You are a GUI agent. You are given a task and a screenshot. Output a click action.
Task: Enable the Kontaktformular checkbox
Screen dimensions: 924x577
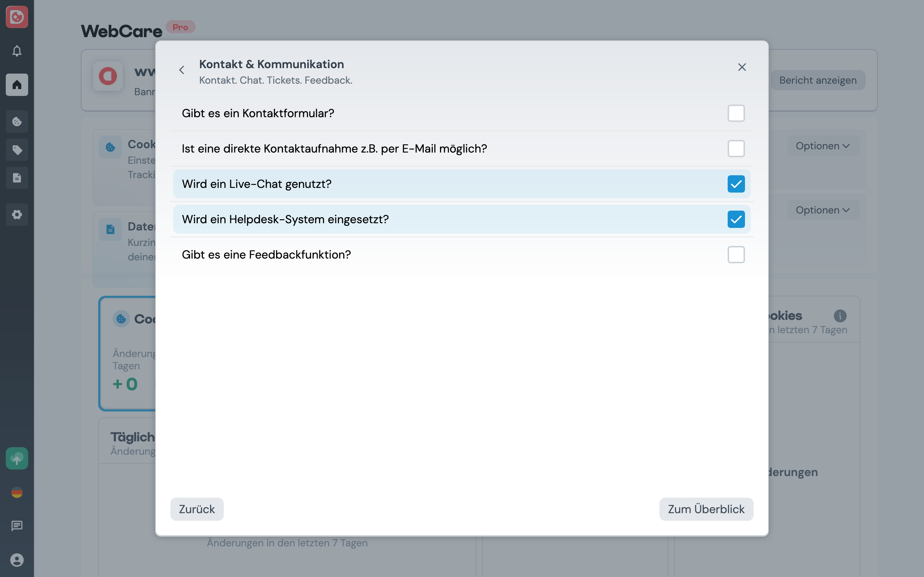[x=736, y=113]
